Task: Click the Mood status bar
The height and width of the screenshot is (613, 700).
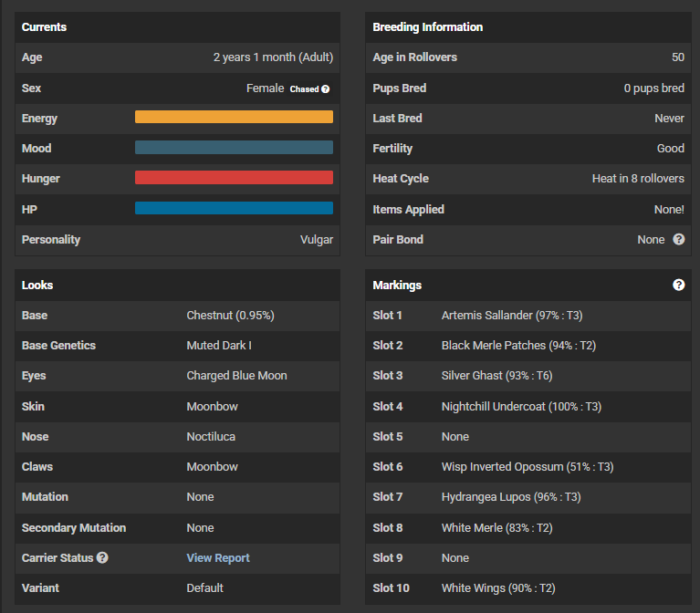Action: click(234, 148)
